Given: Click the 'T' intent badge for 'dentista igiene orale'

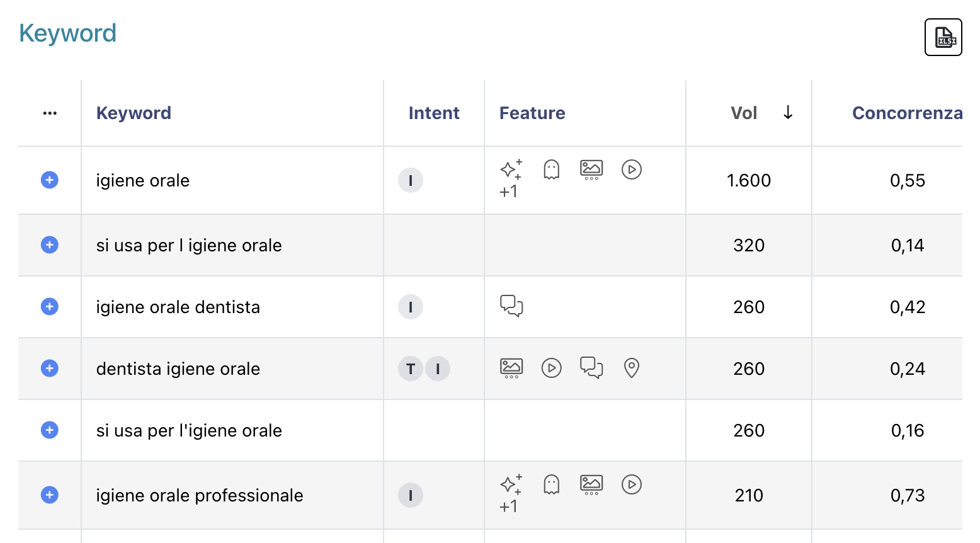Looking at the screenshot, I should [411, 369].
